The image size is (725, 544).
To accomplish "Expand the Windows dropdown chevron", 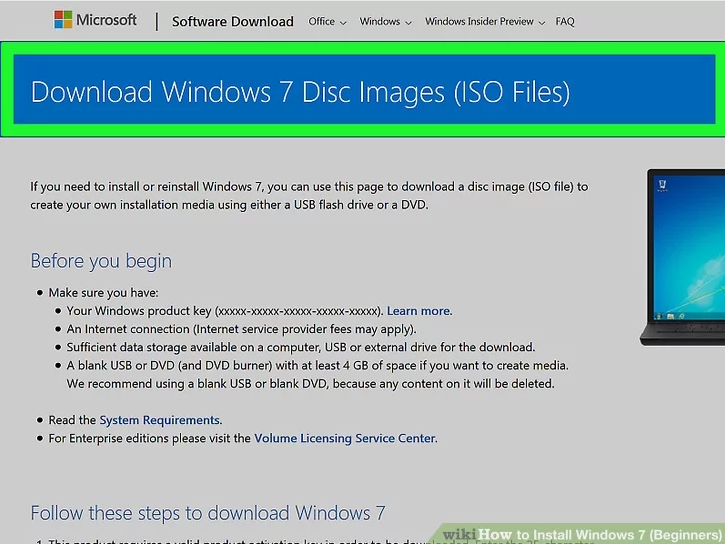I will click(408, 23).
